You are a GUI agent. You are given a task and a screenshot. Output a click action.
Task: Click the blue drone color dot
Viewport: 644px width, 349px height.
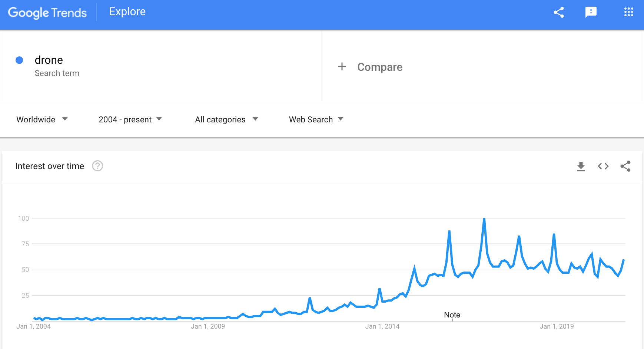click(19, 60)
